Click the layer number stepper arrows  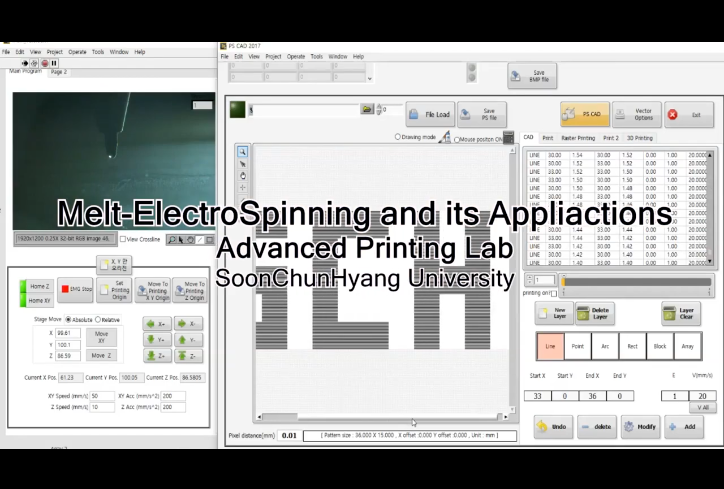(529, 280)
